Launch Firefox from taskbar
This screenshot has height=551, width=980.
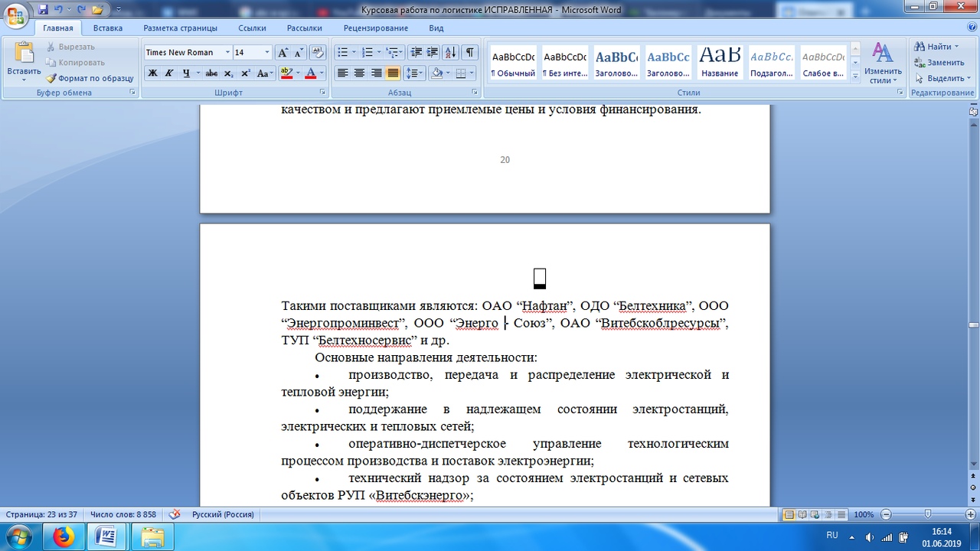tap(64, 537)
